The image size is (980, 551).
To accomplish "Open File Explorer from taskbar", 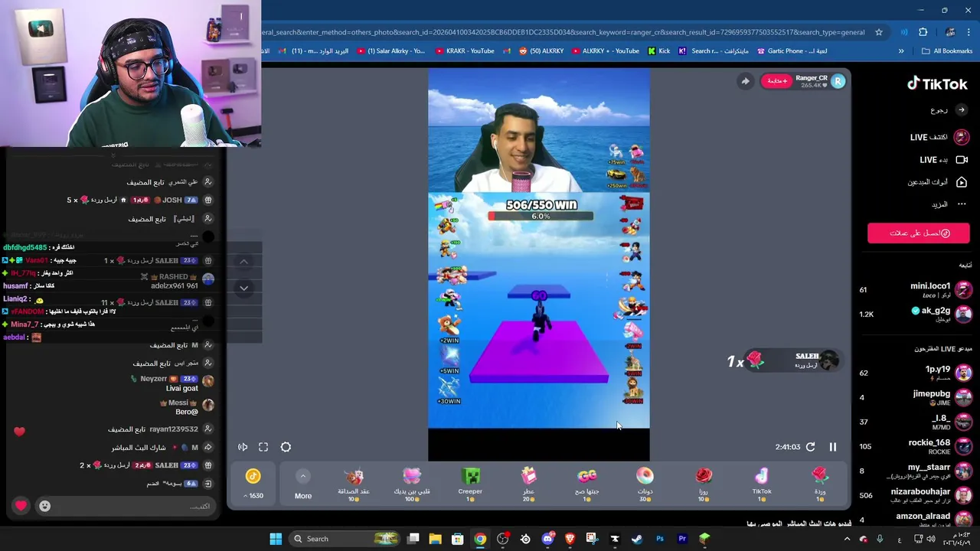I will (435, 539).
